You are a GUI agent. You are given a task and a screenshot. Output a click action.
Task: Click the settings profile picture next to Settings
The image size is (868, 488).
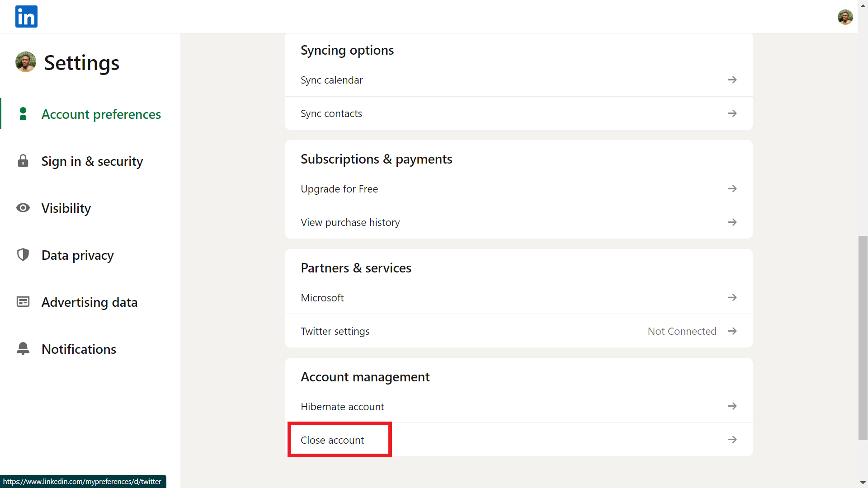25,62
